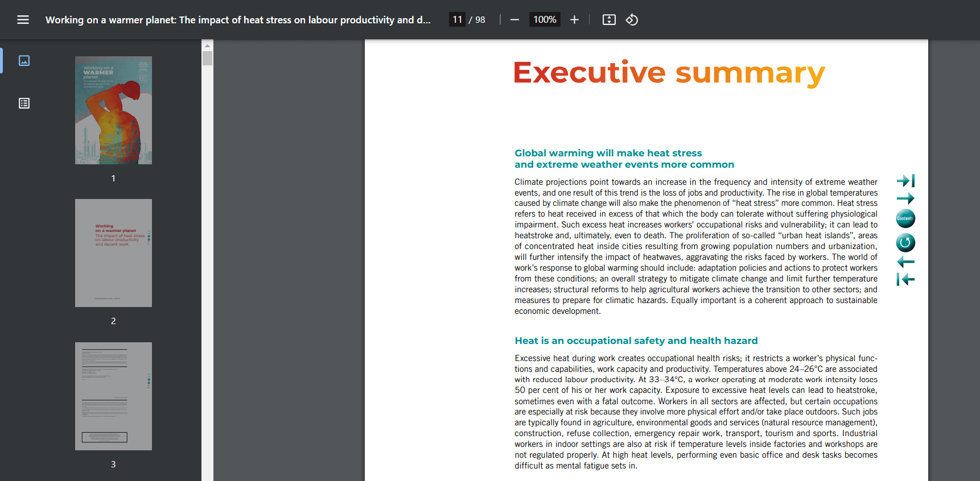Rotate the document counterclockwise
The height and width of the screenshot is (481, 980).
pyautogui.click(x=632, y=20)
